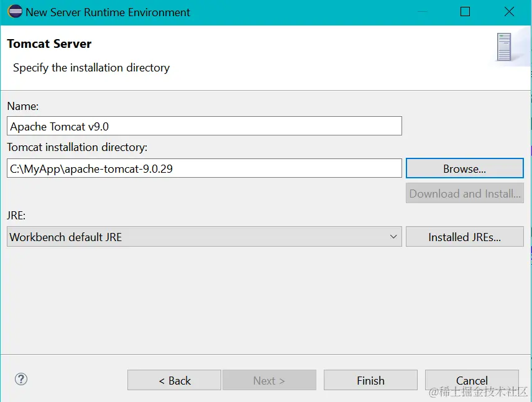Click the Cancel button

(x=472, y=380)
